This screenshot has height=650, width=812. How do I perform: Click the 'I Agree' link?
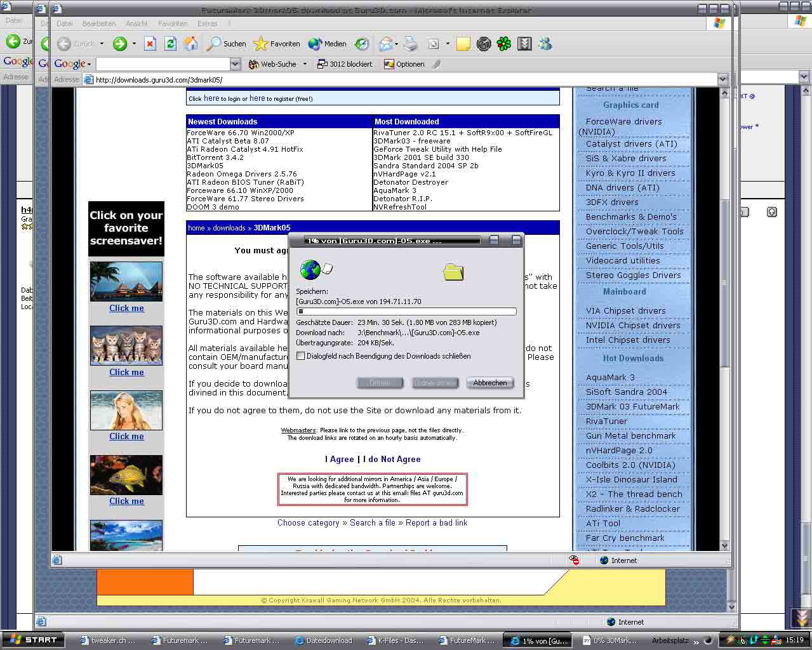[x=339, y=459]
